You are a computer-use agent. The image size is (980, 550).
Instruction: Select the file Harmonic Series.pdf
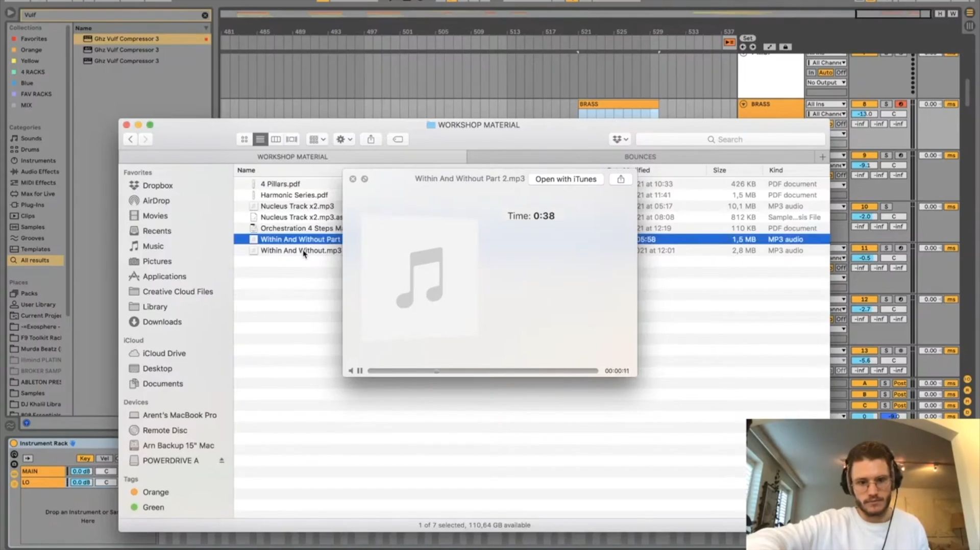click(294, 195)
